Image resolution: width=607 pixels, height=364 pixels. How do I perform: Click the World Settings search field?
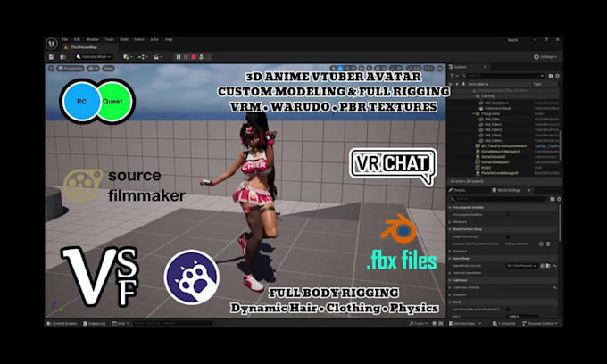coord(499,199)
